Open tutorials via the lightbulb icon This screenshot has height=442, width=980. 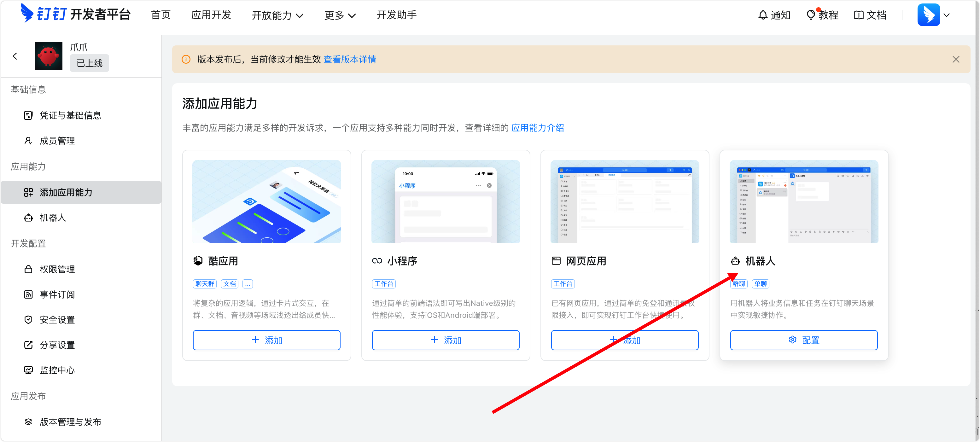[810, 15]
